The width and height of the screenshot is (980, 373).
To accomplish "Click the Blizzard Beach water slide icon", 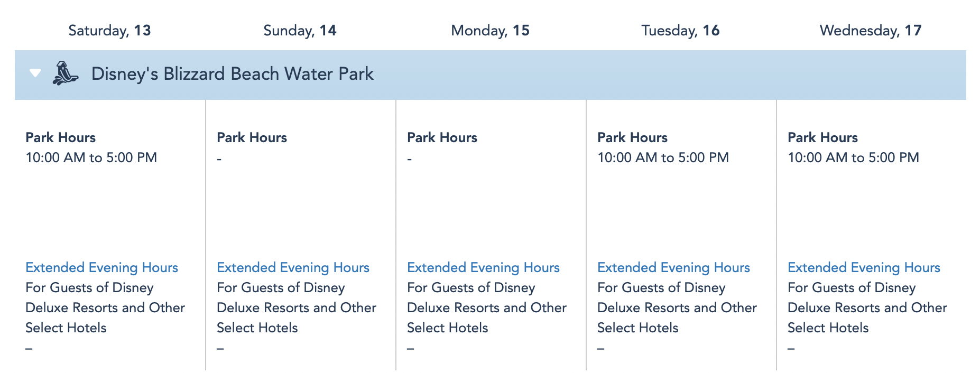I will pyautogui.click(x=65, y=73).
